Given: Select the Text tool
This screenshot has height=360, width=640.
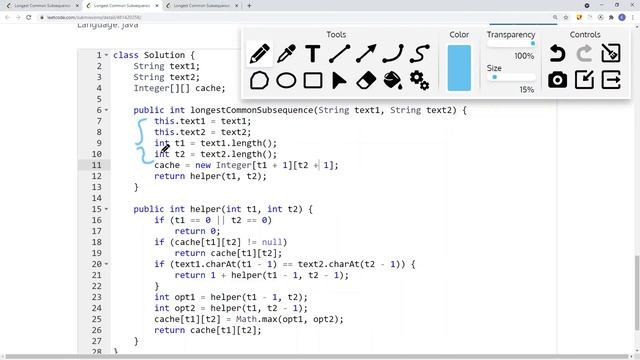Looking at the screenshot, I should coord(313,53).
